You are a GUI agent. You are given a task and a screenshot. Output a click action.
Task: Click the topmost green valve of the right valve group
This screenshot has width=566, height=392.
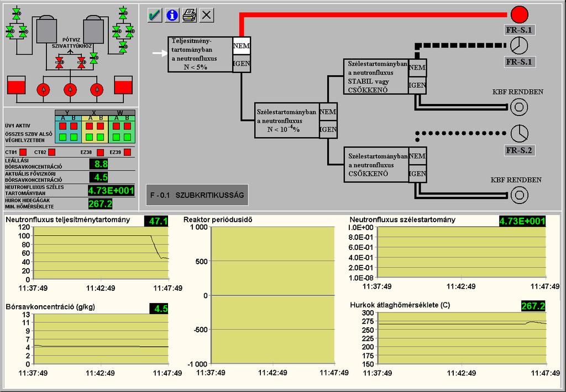[123, 13]
